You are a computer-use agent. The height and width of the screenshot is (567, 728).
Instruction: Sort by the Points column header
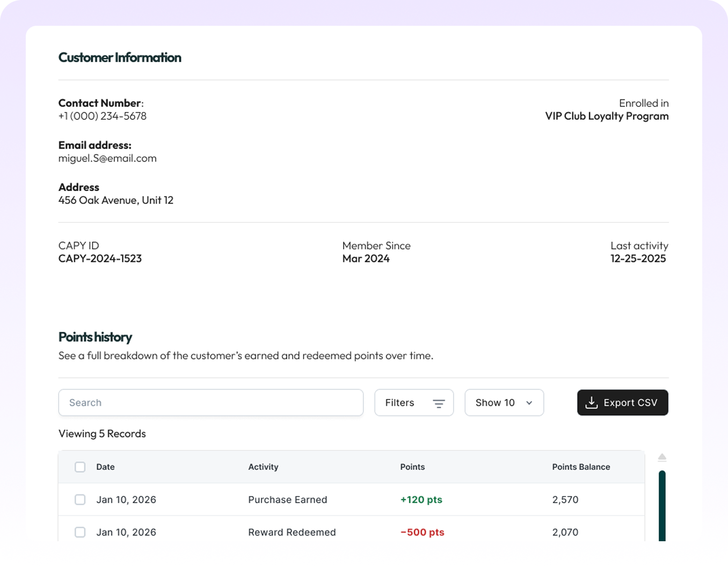(x=412, y=467)
